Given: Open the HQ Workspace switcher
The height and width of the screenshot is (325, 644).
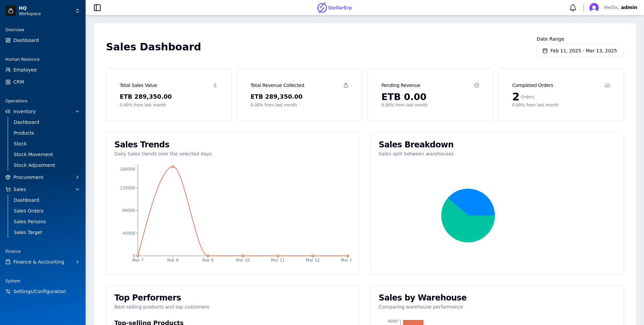Looking at the screenshot, I should 77,11.
